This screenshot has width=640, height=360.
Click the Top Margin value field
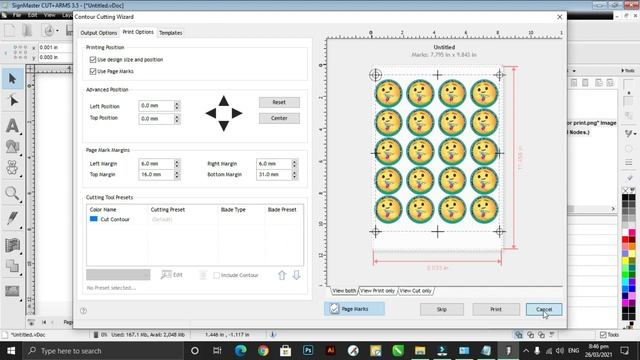[x=156, y=174]
